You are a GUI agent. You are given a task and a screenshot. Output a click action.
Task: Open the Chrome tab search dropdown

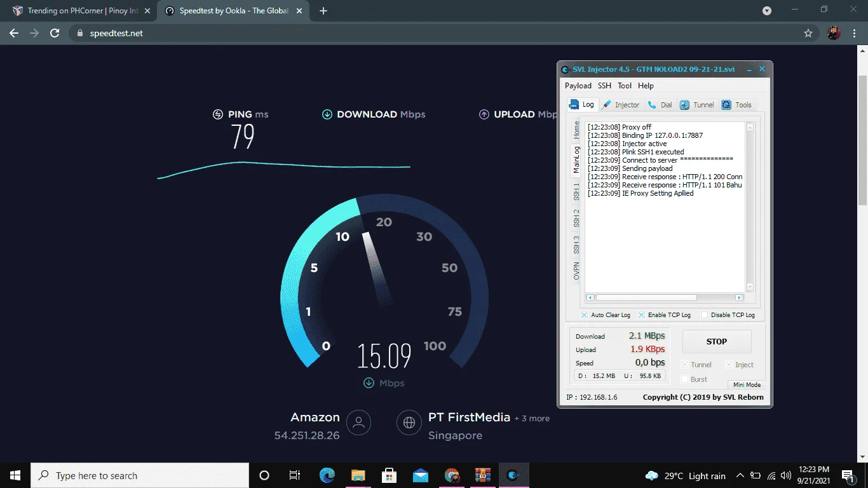(x=767, y=11)
